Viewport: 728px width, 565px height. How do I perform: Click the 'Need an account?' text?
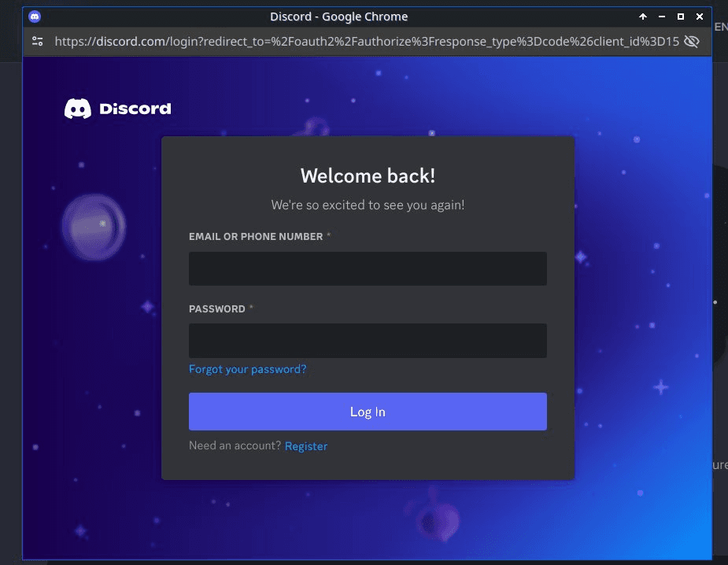pyautogui.click(x=235, y=445)
